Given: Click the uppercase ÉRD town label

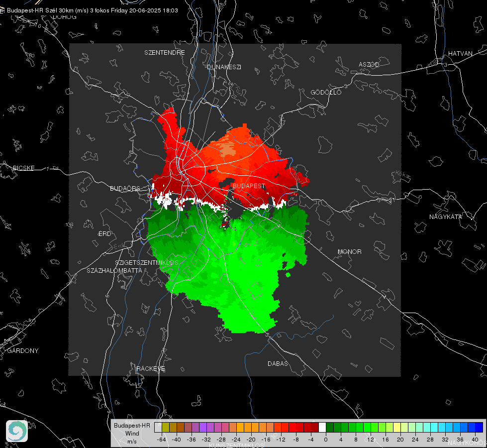Looking at the screenshot, I should [104, 234].
